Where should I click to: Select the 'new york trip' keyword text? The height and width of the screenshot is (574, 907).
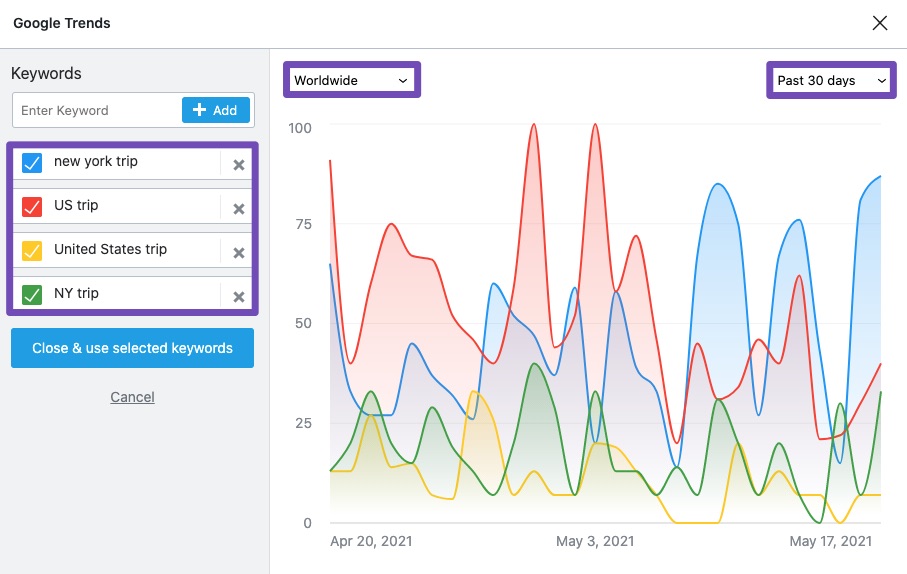(96, 161)
